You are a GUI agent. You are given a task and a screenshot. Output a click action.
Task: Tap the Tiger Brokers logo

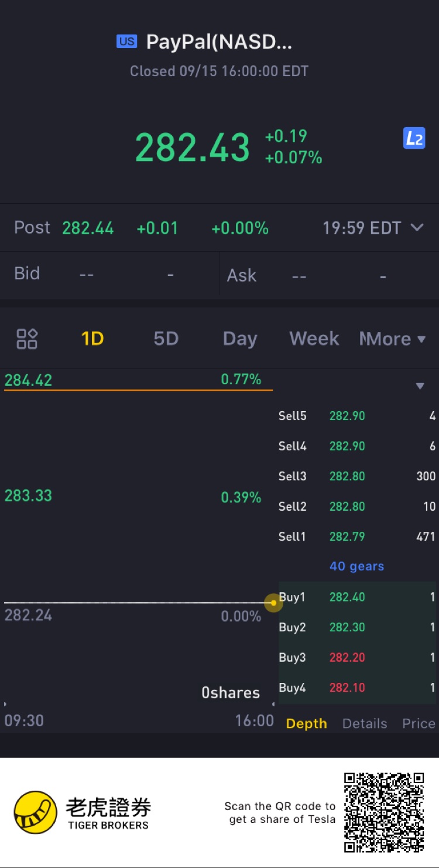point(82,812)
